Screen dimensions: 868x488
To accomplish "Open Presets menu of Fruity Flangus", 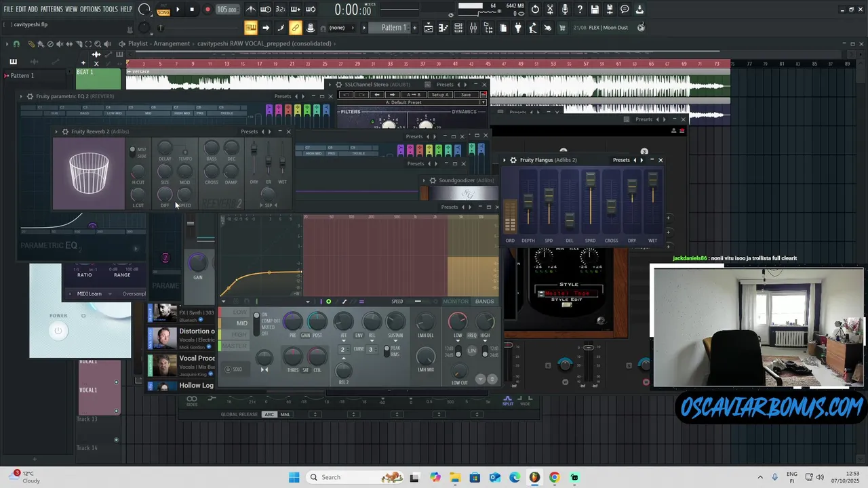I will pyautogui.click(x=621, y=160).
